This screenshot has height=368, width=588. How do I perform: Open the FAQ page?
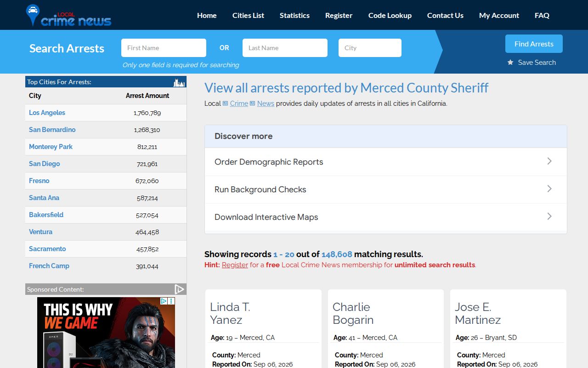click(542, 15)
